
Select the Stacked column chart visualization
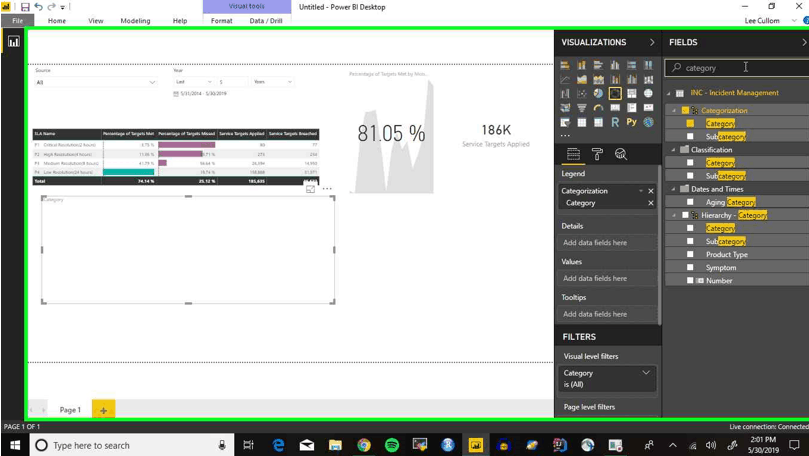point(581,65)
